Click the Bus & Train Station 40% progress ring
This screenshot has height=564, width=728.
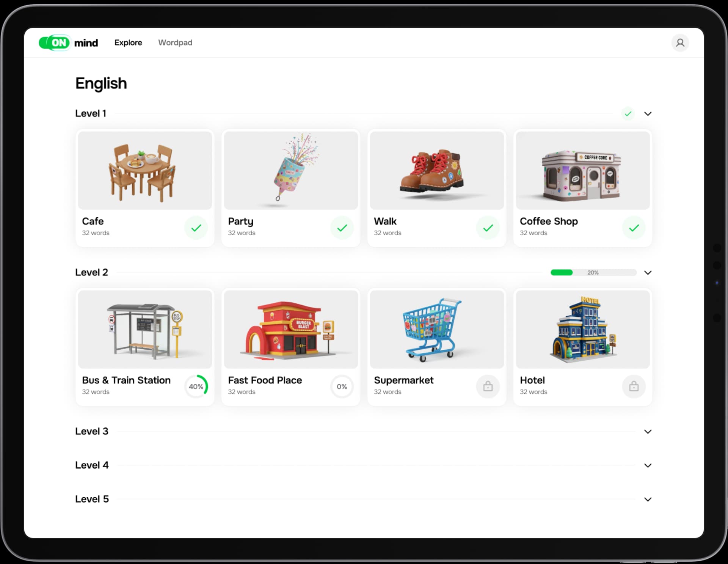(x=196, y=386)
